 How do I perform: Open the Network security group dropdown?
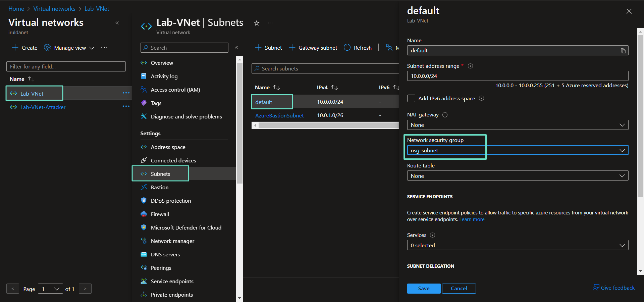(518, 150)
